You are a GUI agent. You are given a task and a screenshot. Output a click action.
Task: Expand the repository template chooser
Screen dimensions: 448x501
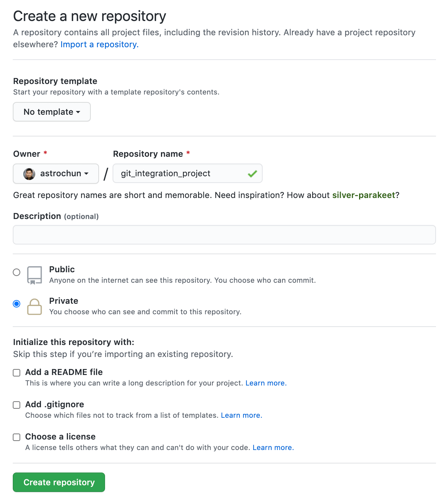(51, 112)
